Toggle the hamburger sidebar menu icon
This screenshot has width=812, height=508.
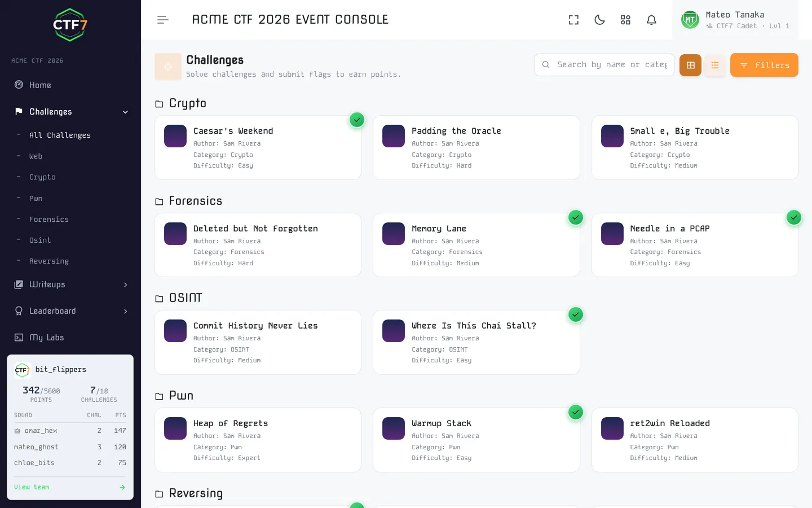click(163, 20)
